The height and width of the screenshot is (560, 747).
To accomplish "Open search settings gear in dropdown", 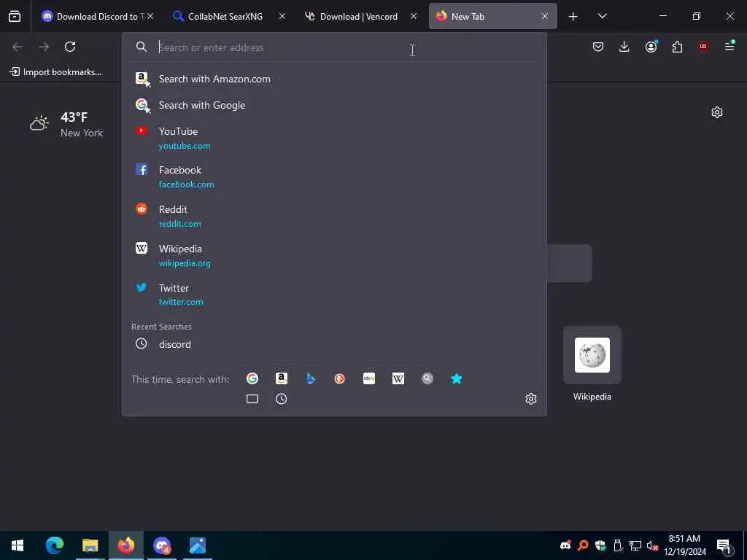I will [531, 399].
